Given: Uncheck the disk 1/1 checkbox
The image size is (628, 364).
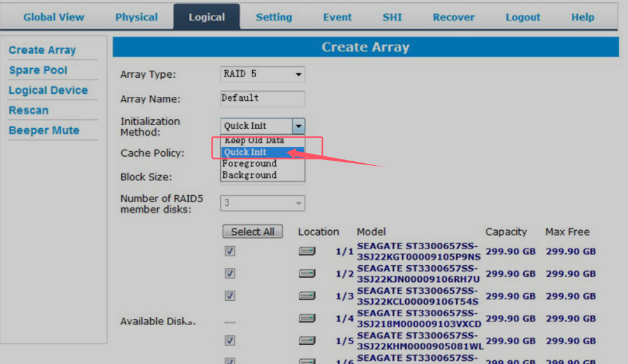Looking at the screenshot, I should (x=230, y=251).
